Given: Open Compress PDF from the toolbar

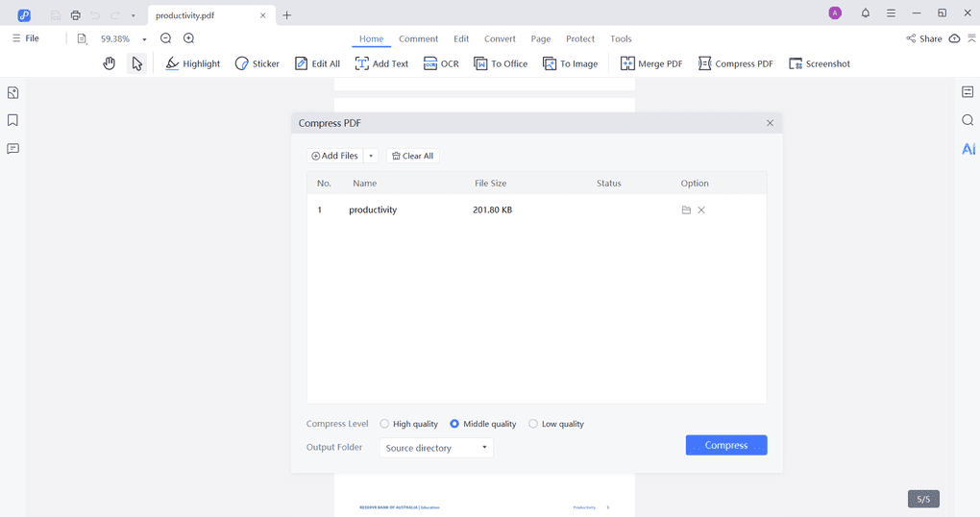Looking at the screenshot, I should [736, 63].
